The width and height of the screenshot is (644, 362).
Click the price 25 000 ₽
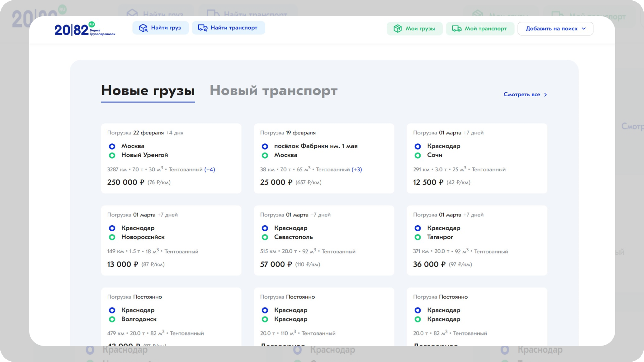pos(276,182)
